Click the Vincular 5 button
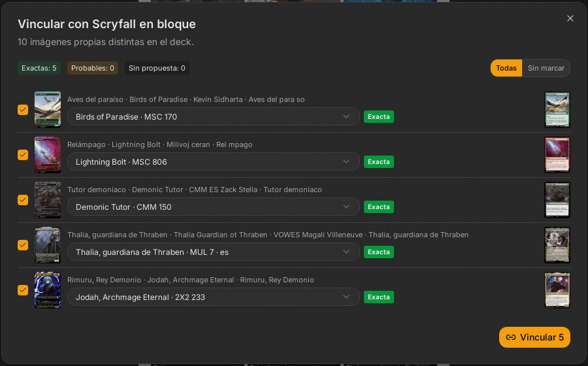Screen dimensions: 588x366 pyautogui.click(x=534, y=337)
